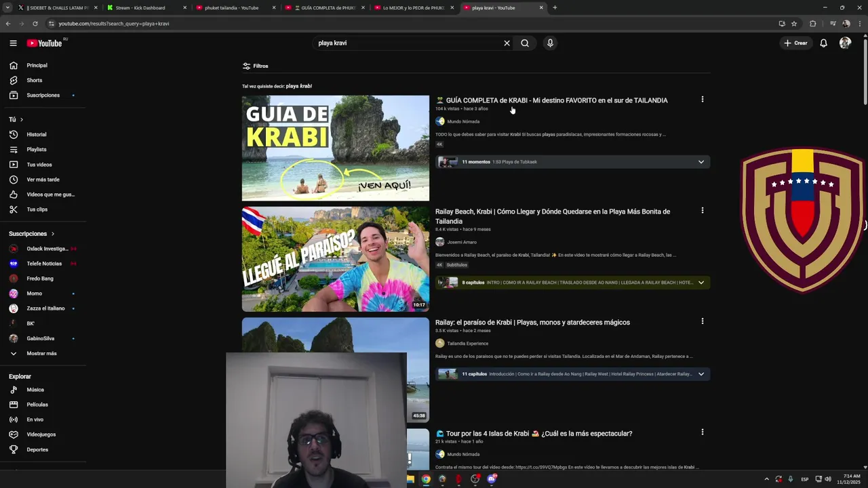Install this page with the address bar icon
The image size is (868, 488).
(x=782, y=24)
